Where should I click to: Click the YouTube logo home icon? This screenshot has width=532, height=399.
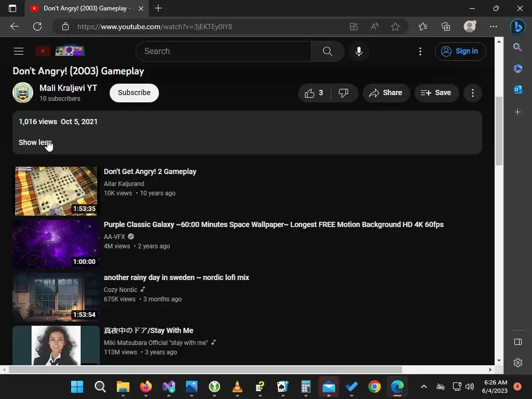(60, 51)
